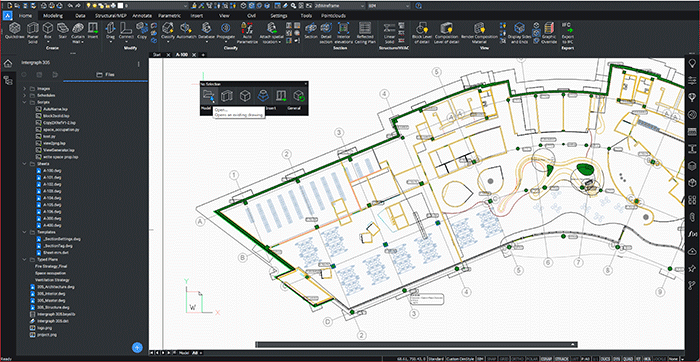Click the Open drawing icon in the Quad
The height and width of the screenshot is (362, 700).
pyautogui.click(x=208, y=96)
